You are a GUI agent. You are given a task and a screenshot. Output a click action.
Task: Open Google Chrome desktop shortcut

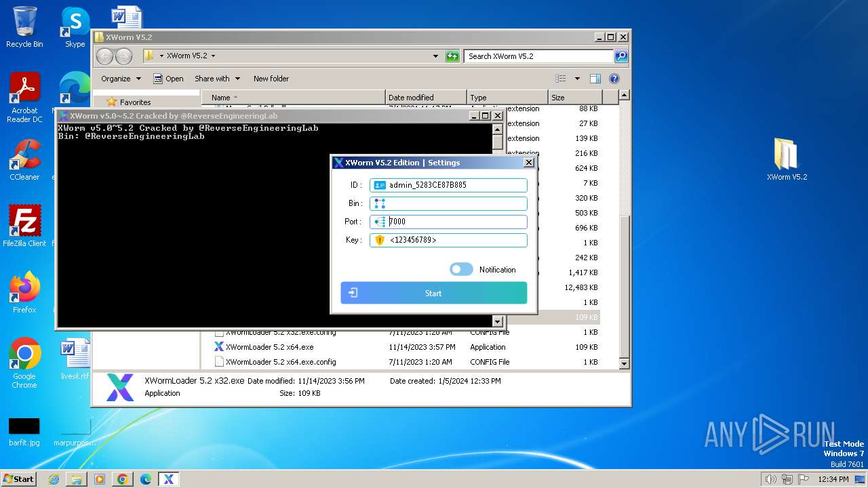[x=24, y=363]
